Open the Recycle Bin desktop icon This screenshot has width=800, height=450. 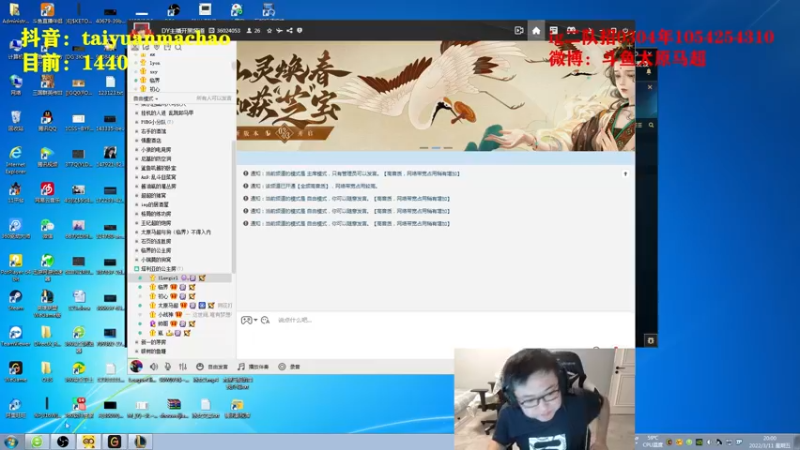[15, 120]
